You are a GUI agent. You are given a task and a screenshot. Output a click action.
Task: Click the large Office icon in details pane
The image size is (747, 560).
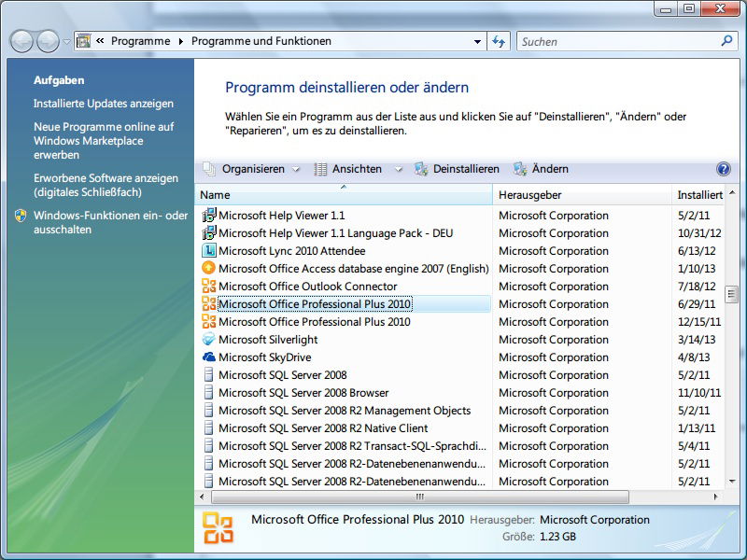pyautogui.click(x=218, y=527)
